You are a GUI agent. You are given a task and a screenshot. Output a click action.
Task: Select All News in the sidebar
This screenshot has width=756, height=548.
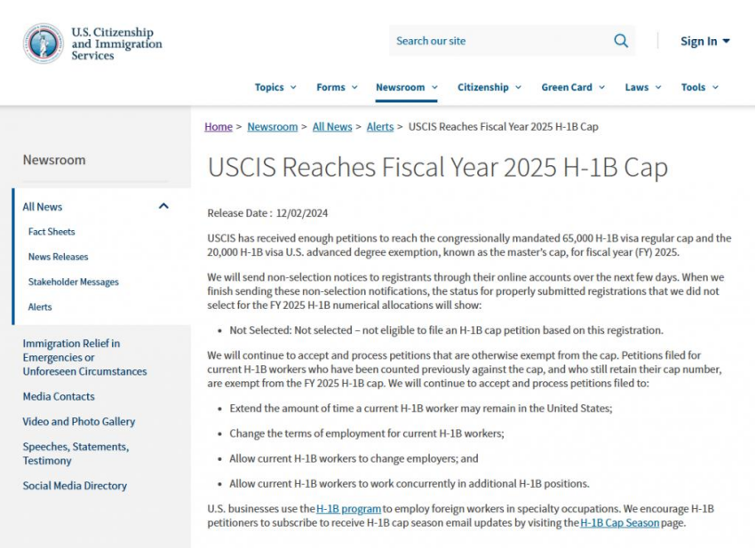[x=43, y=207]
